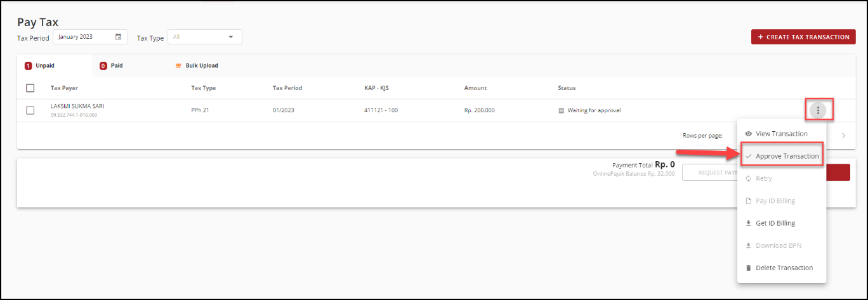
Task: Click the crown icon beside Bulk Upload
Action: tap(178, 65)
